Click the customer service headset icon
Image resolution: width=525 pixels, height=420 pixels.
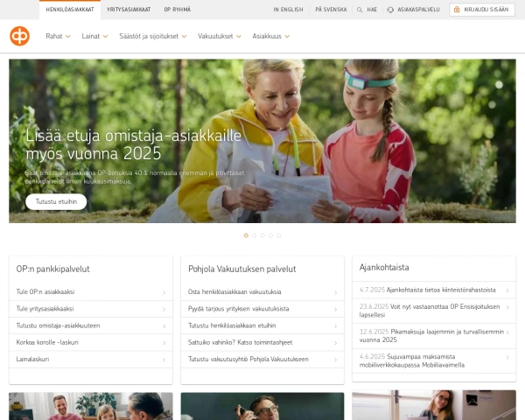point(390,10)
